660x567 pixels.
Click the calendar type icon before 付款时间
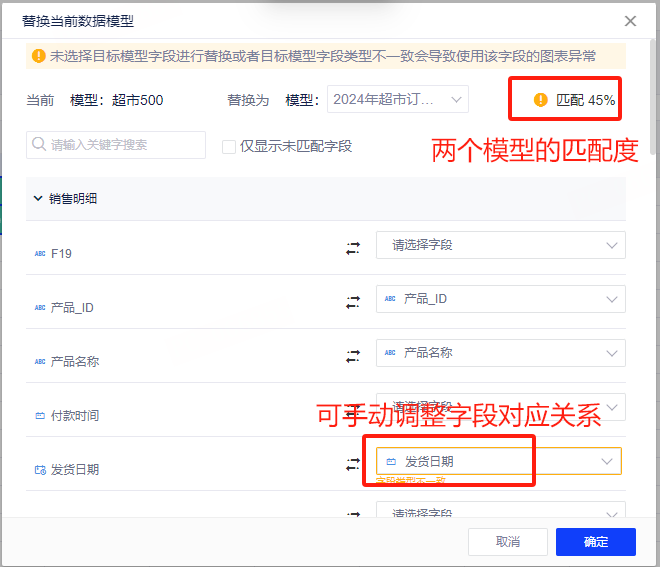[40, 415]
